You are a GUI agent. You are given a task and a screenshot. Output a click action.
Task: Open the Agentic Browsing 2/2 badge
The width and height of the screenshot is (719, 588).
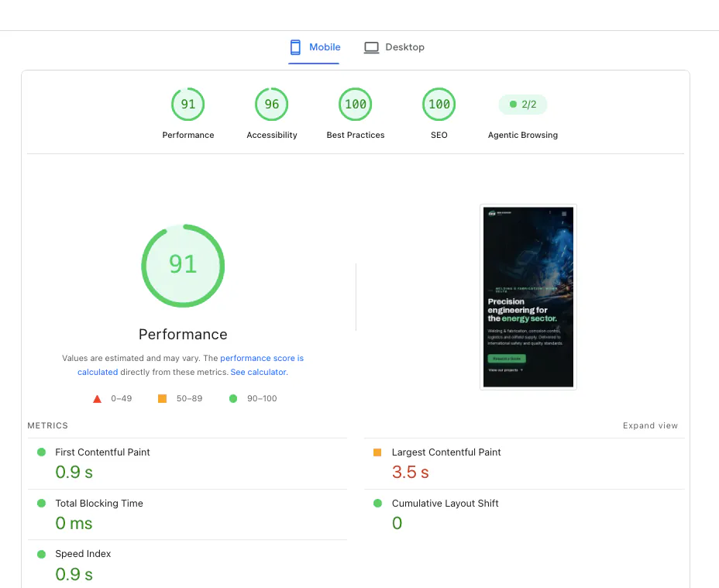(523, 105)
